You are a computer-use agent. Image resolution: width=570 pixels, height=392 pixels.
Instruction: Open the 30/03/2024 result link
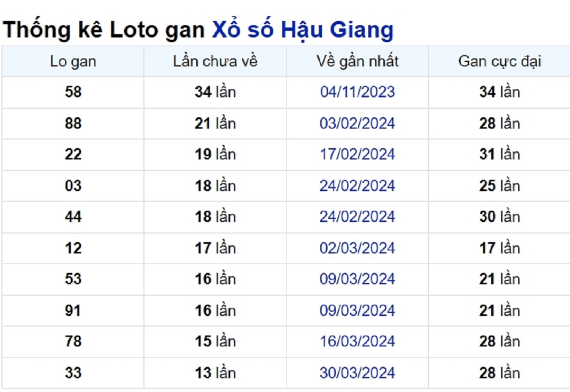(357, 373)
